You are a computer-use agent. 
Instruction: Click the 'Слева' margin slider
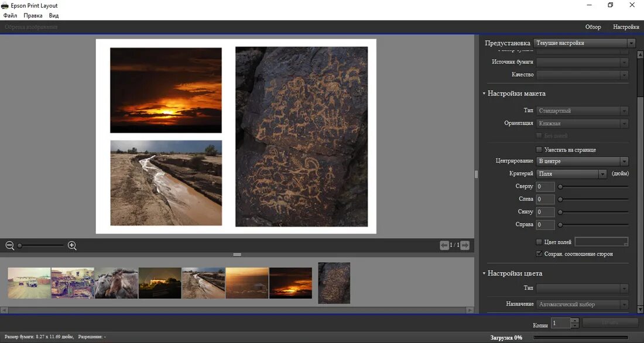(x=593, y=199)
